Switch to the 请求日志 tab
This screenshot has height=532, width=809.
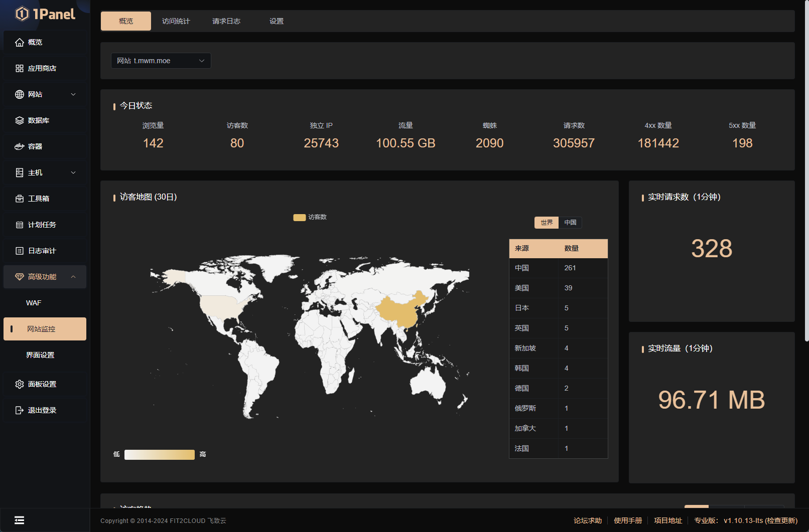pos(226,21)
